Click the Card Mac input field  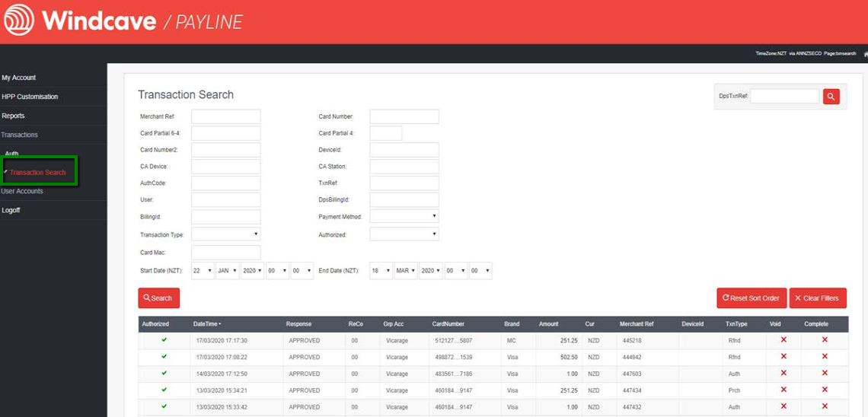click(x=226, y=253)
